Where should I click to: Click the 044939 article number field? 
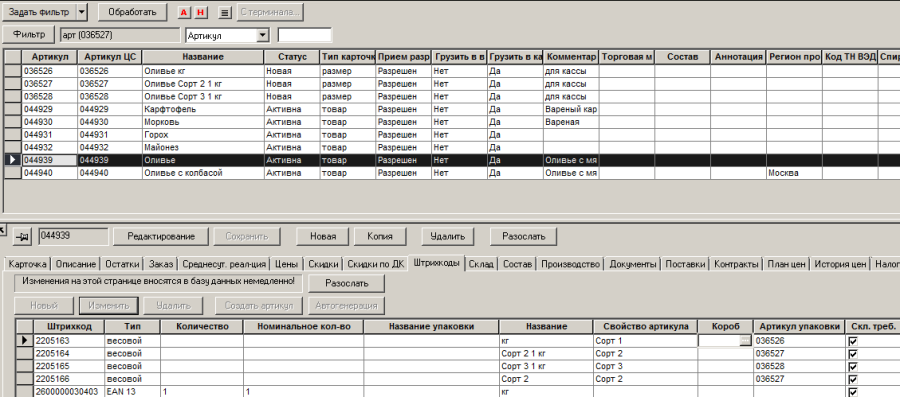(x=73, y=236)
